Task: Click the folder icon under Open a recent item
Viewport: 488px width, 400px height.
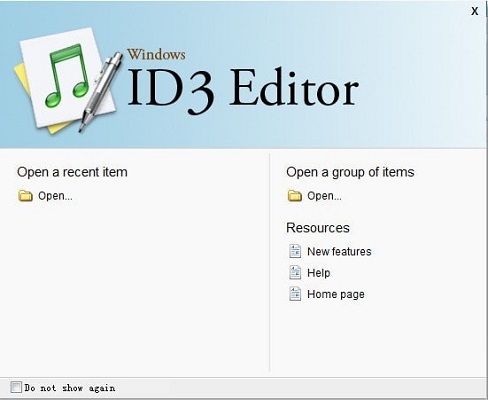Action: tap(25, 196)
